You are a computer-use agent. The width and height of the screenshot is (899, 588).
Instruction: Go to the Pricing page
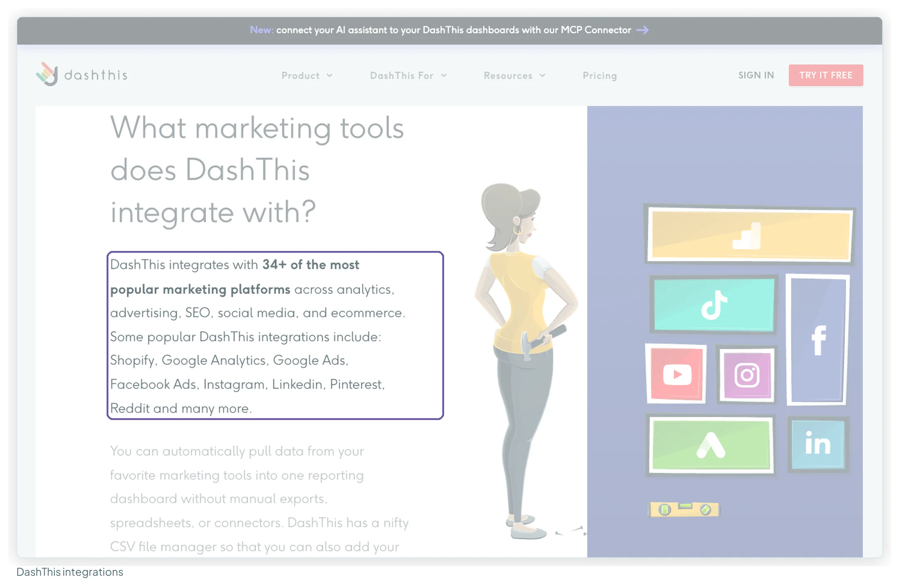pos(599,76)
